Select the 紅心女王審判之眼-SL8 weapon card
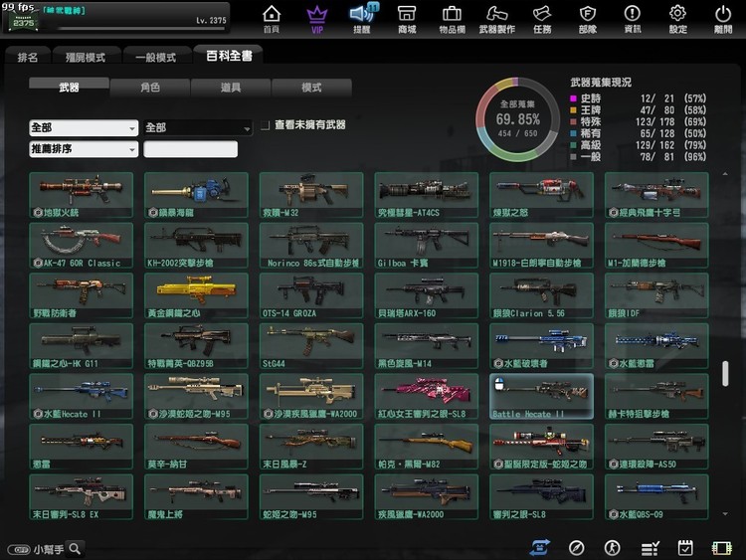 tap(427, 396)
